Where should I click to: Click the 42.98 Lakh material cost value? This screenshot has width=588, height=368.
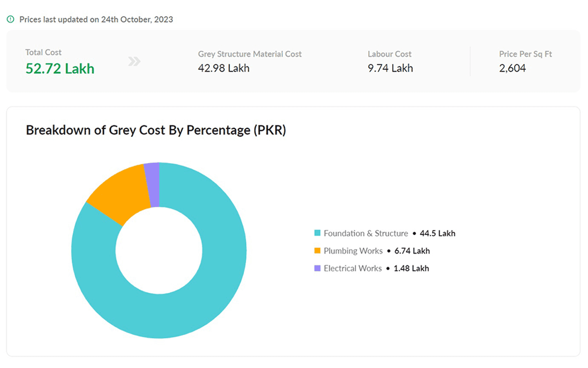click(223, 68)
